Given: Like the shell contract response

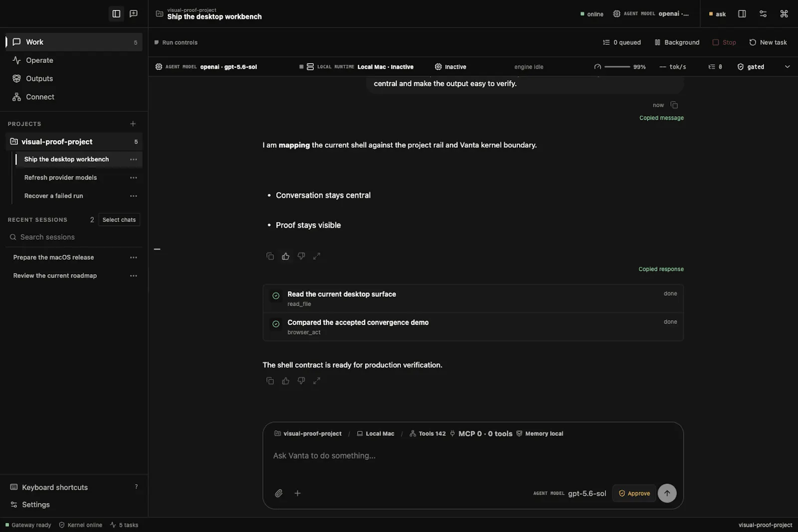Looking at the screenshot, I should (x=285, y=381).
